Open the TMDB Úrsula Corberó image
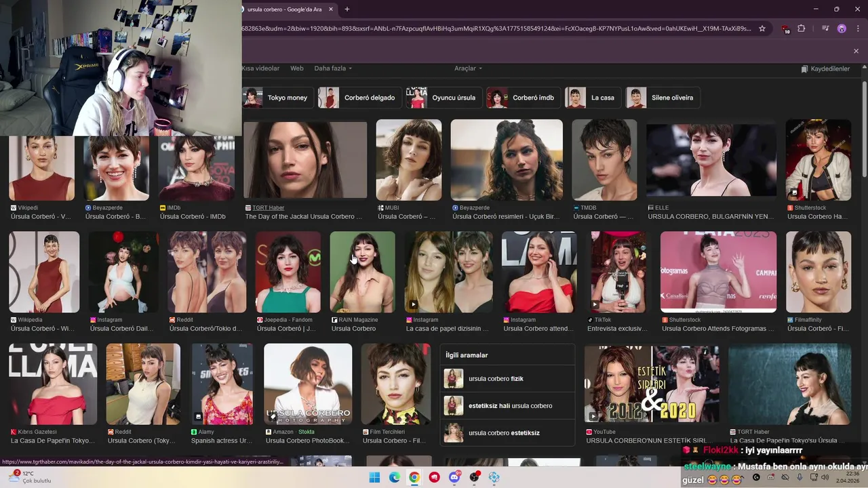The width and height of the screenshot is (868, 488). click(604, 160)
